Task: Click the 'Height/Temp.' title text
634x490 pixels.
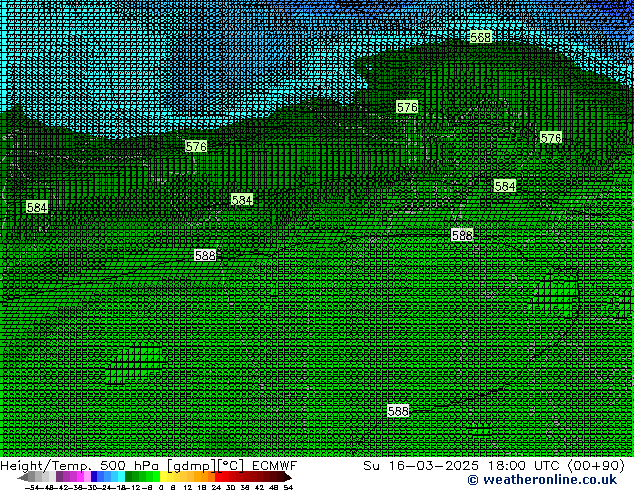Action: [x=46, y=466]
